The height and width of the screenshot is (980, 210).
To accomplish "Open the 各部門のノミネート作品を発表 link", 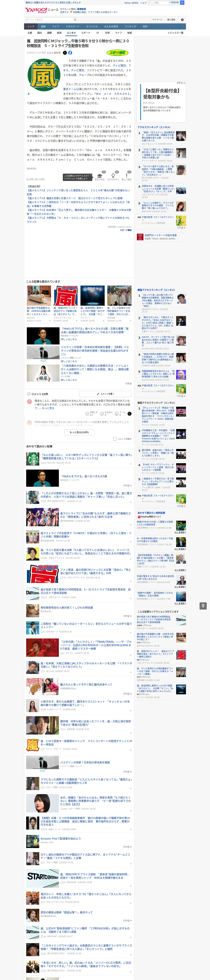I will point(160,235).
